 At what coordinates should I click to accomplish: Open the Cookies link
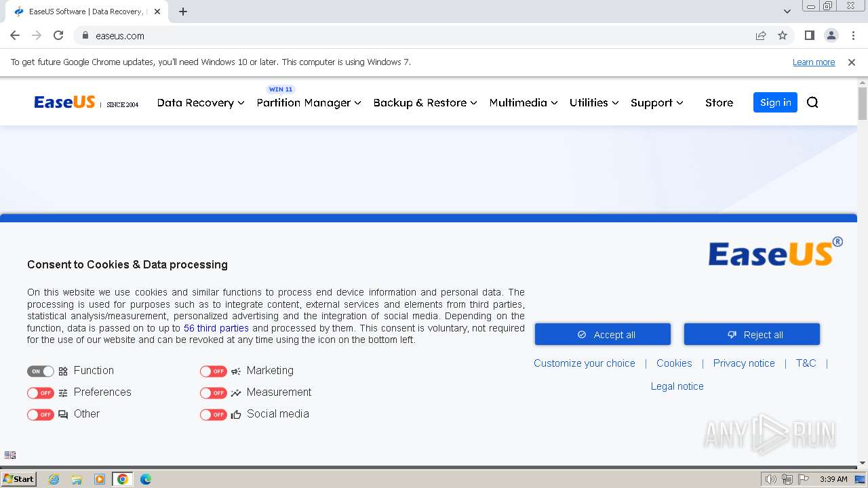[674, 363]
